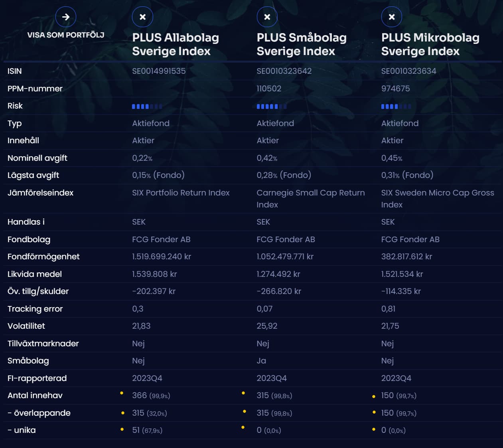Open the PLUS Allabolag Sverige Index fund title
503x448 pixels.
tap(176, 44)
